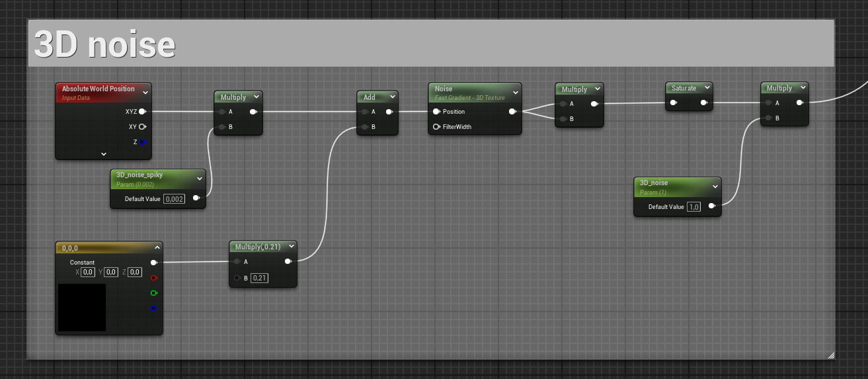The width and height of the screenshot is (868, 379).
Task: Expand the 3D_noise_spiky parameter node arrow
Action: tap(200, 178)
